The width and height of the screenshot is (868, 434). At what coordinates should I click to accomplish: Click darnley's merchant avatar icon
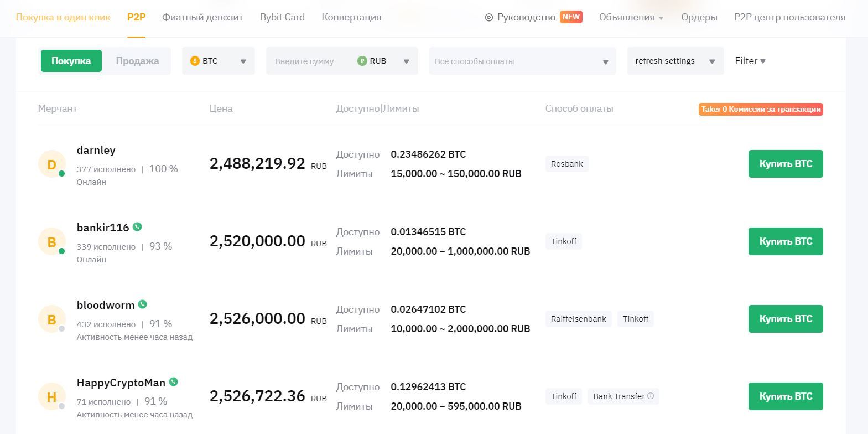[51, 164]
